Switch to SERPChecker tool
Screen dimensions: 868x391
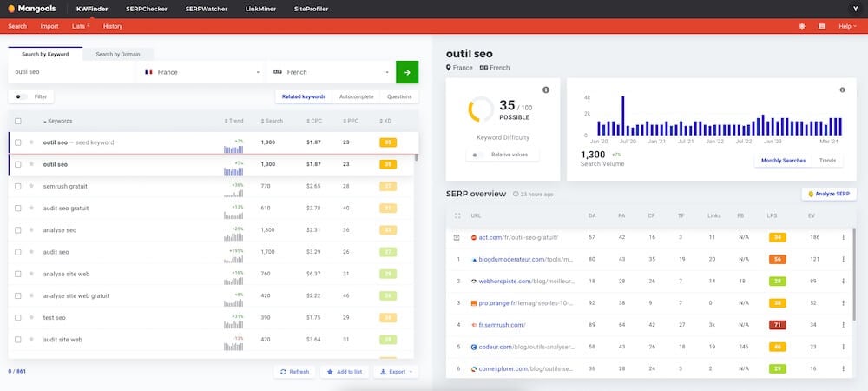click(x=147, y=9)
